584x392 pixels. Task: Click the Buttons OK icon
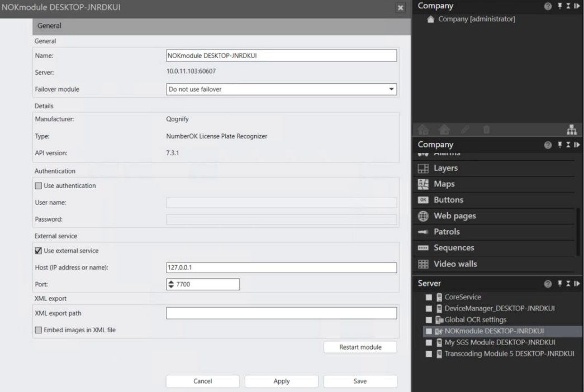423,200
